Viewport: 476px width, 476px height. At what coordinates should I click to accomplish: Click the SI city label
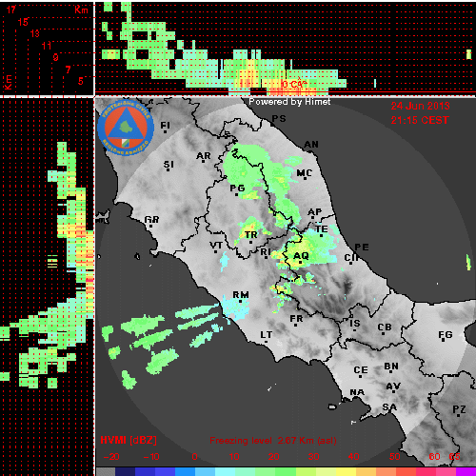pos(169,165)
